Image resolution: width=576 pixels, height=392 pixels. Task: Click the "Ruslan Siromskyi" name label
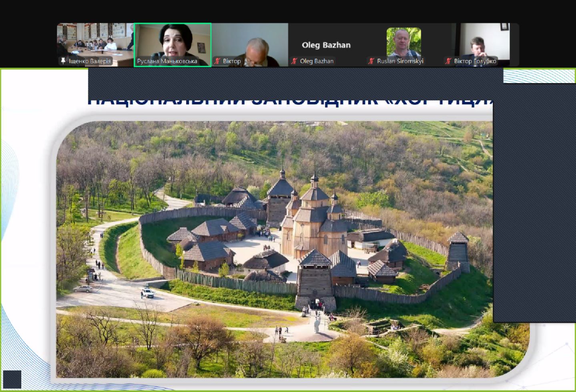[400, 61]
